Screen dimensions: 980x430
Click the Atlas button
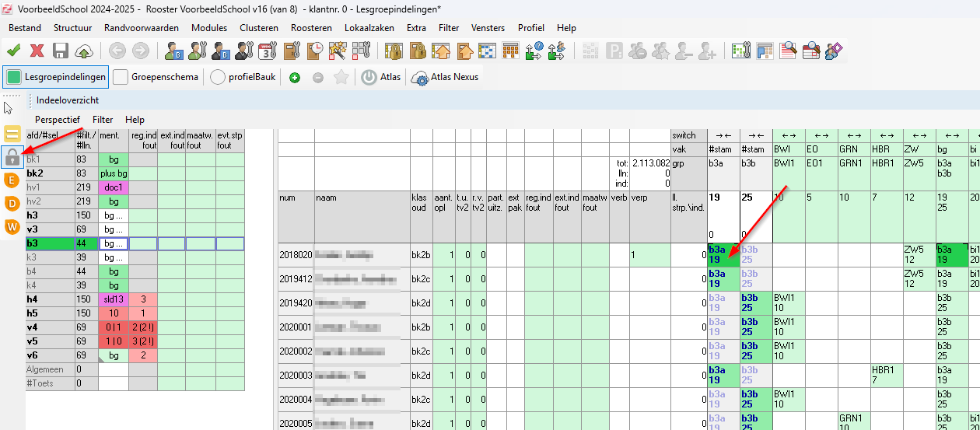(380, 77)
